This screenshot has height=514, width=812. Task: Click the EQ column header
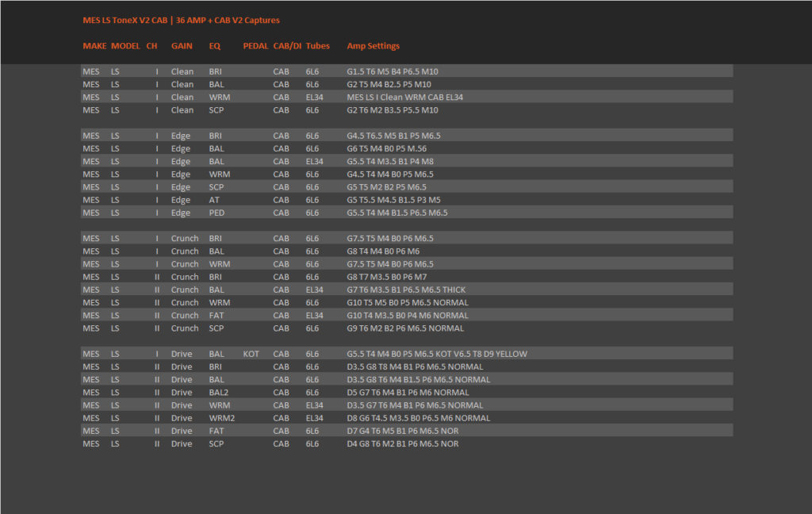[215, 45]
